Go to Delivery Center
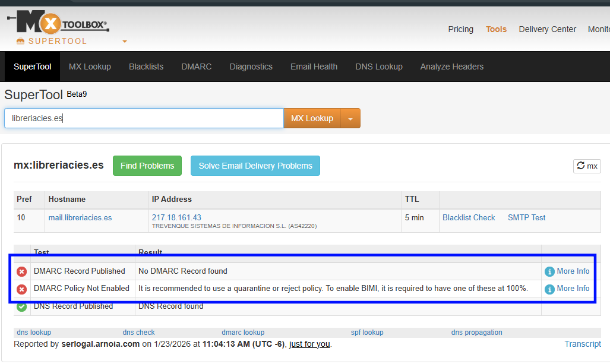 [x=548, y=29]
